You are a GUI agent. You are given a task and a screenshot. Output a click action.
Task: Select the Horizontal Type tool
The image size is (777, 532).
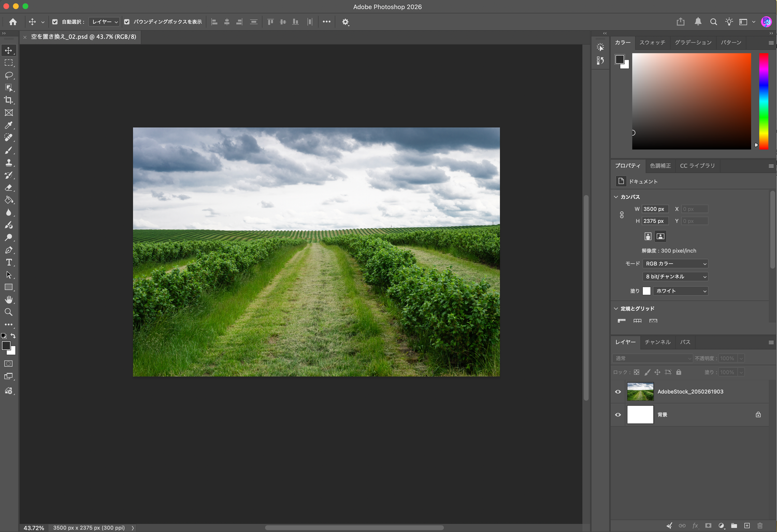(x=9, y=262)
